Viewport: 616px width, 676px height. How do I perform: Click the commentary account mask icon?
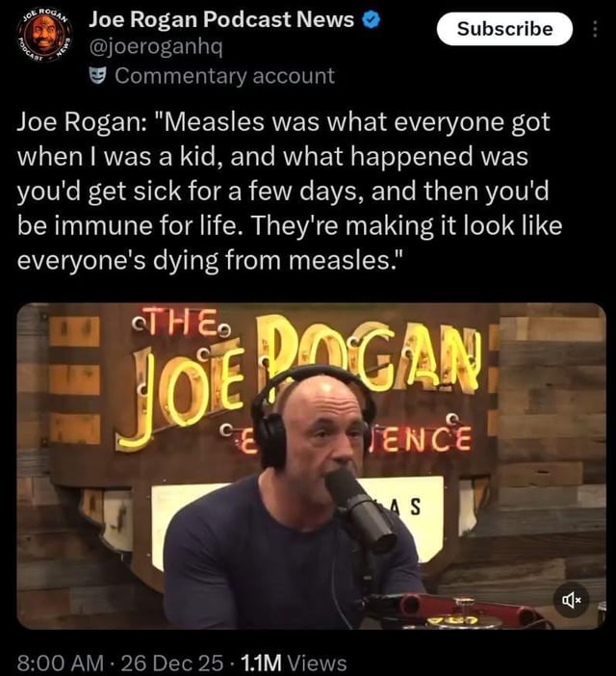click(97, 75)
